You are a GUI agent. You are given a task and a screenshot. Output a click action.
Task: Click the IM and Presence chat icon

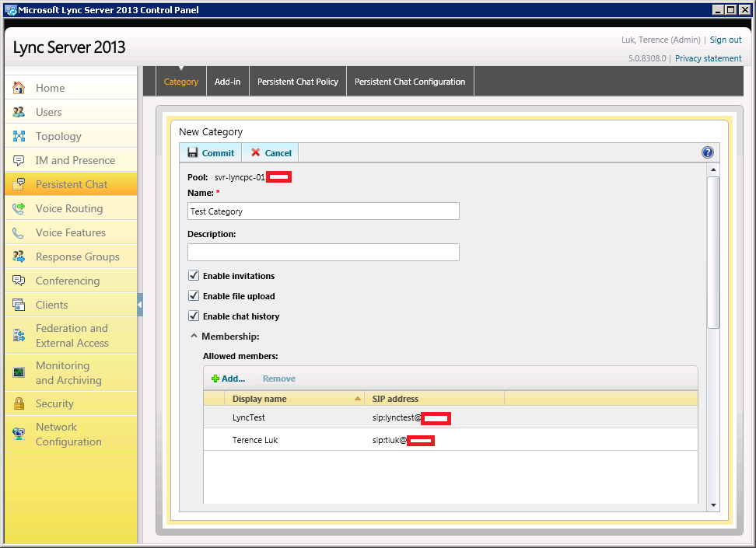click(x=19, y=160)
